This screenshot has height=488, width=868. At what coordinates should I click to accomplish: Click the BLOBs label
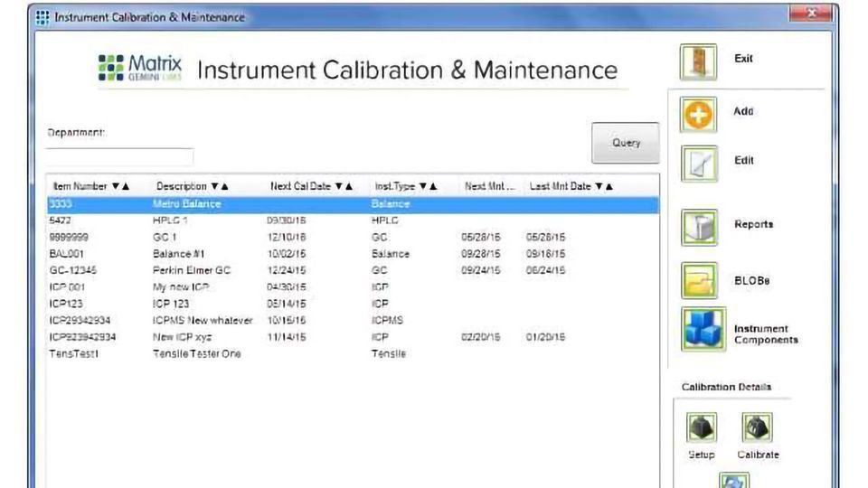coord(751,280)
